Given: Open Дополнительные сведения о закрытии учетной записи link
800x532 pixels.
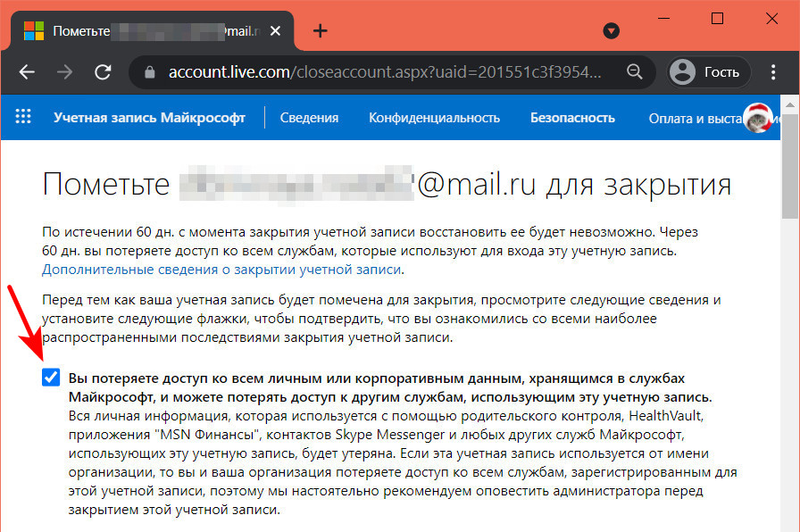Looking at the screenshot, I should click(222, 268).
